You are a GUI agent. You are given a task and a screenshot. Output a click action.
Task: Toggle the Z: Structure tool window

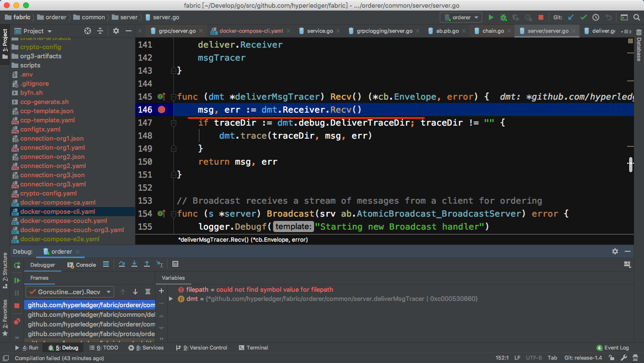tap(5, 270)
